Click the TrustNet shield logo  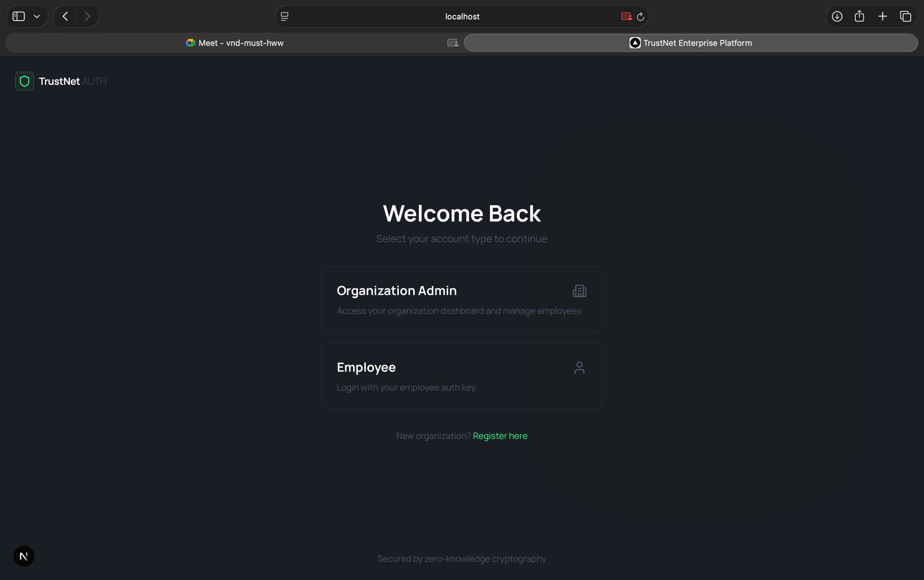[24, 81]
